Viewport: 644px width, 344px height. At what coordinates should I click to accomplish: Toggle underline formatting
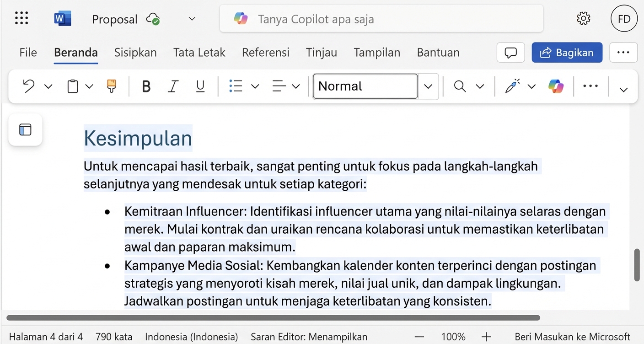200,86
